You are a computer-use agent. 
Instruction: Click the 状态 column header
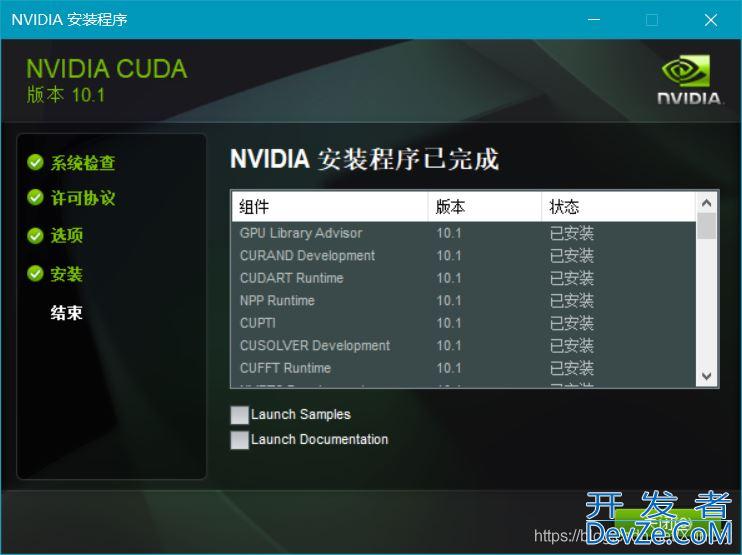pos(618,207)
